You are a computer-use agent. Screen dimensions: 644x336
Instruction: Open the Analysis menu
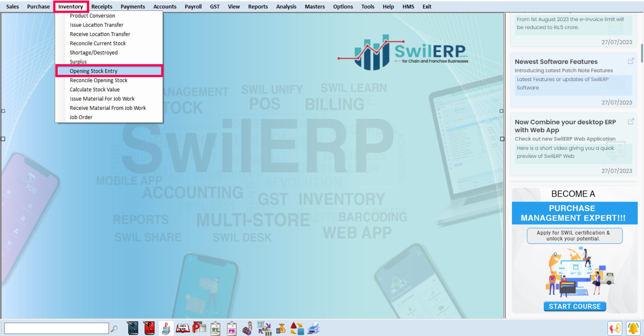[x=286, y=6]
